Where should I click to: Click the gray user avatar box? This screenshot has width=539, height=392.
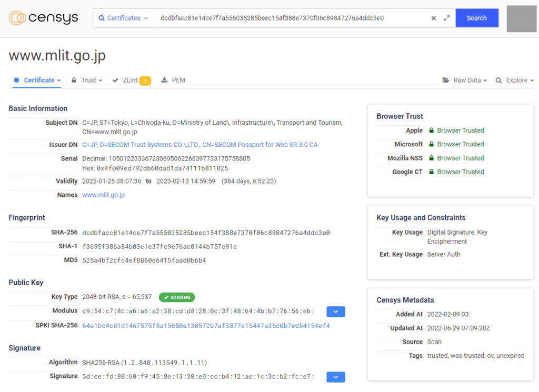click(522, 18)
